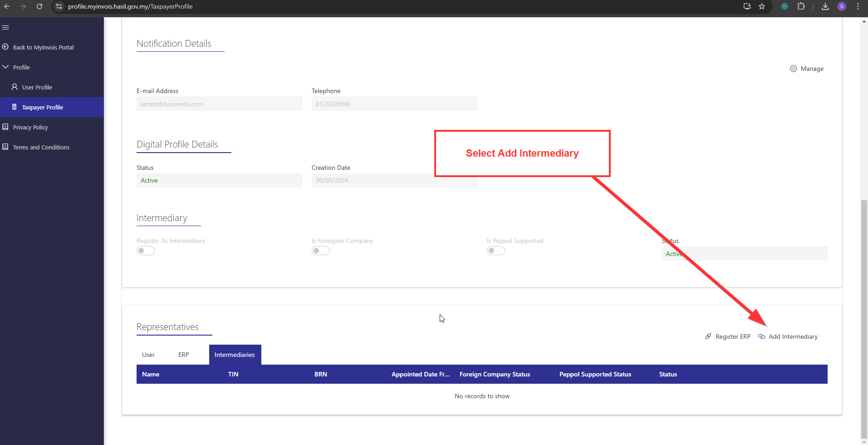This screenshot has width=868, height=445.
Task: Switch to the ERP tab
Action: [x=183, y=355]
